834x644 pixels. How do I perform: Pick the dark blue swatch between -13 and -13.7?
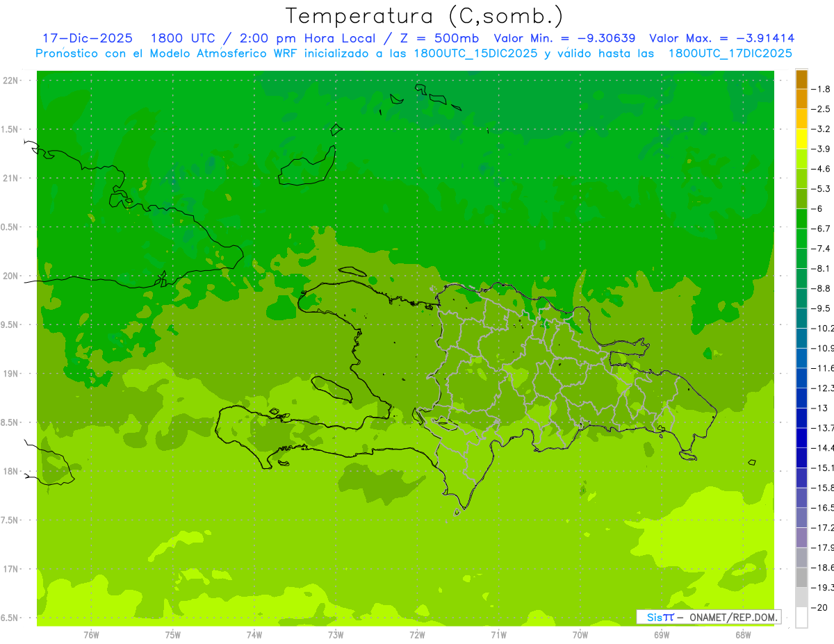tap(801, 418)
